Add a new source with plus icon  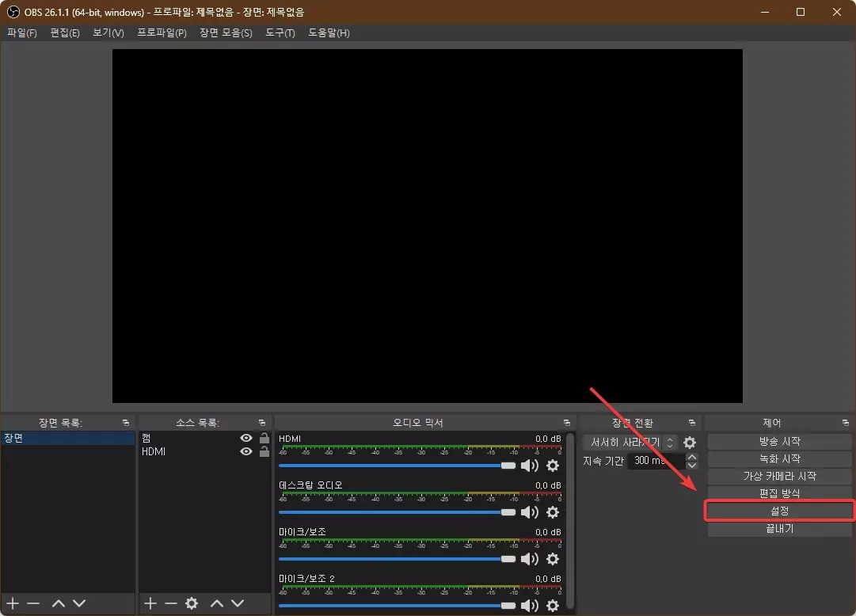pos(150,603)
